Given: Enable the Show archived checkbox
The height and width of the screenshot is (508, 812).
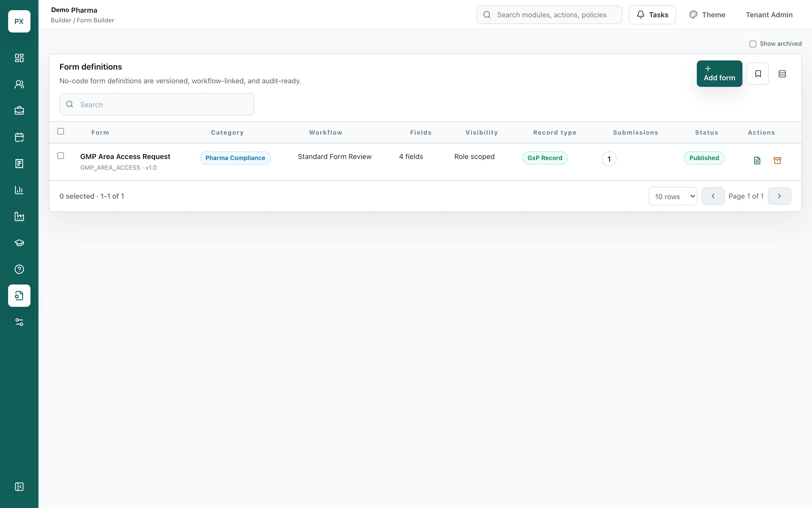Looking at the screenshot, I should (x=753, y=44).
